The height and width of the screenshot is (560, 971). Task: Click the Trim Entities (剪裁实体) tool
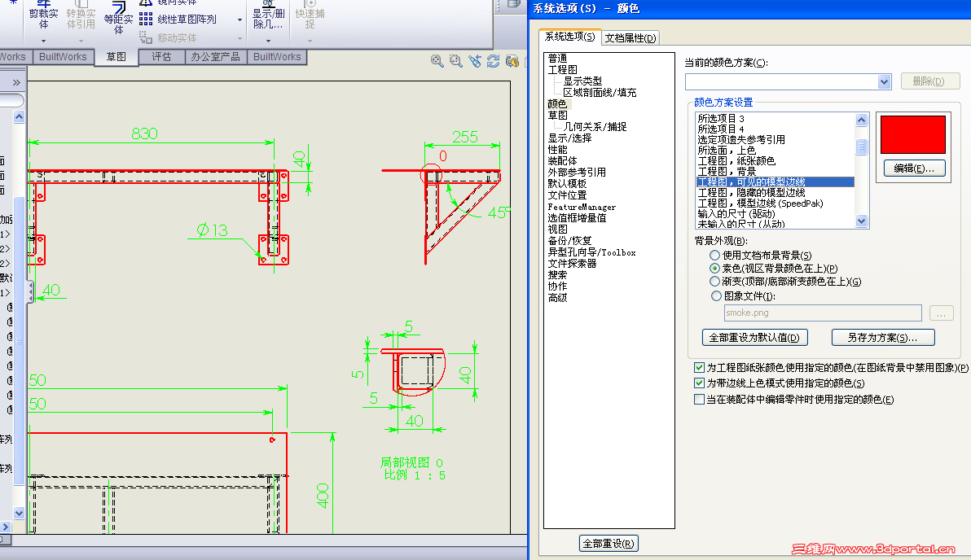[x=44, y=15]
